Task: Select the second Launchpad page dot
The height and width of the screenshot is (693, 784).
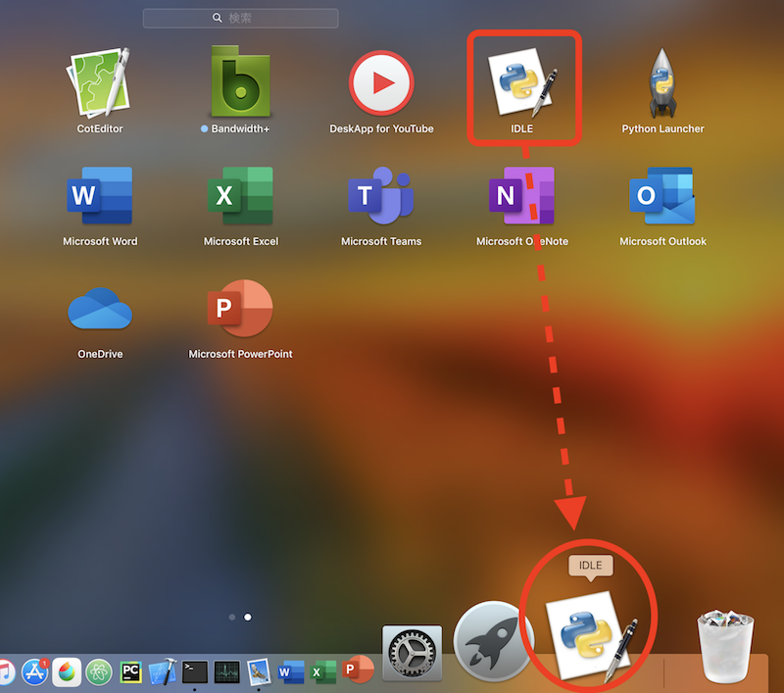Action: tap(248, 617)
